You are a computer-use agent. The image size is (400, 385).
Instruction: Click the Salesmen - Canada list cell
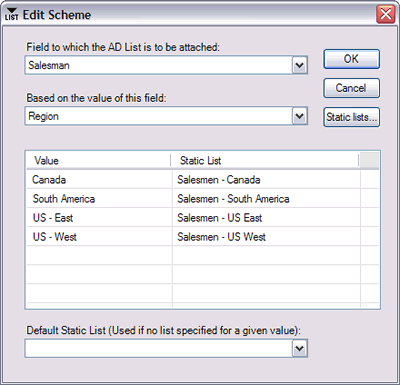266,180
